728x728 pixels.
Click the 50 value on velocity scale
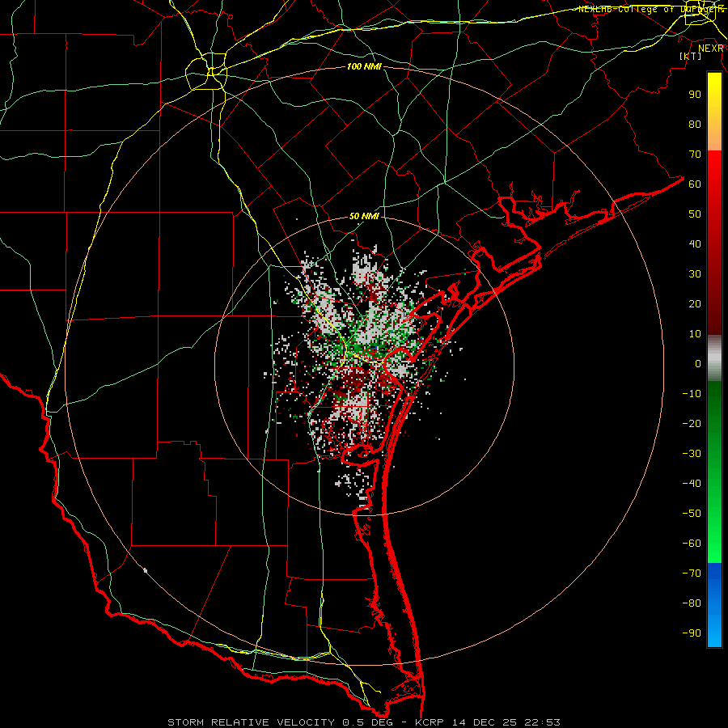(x=695, y=214)
